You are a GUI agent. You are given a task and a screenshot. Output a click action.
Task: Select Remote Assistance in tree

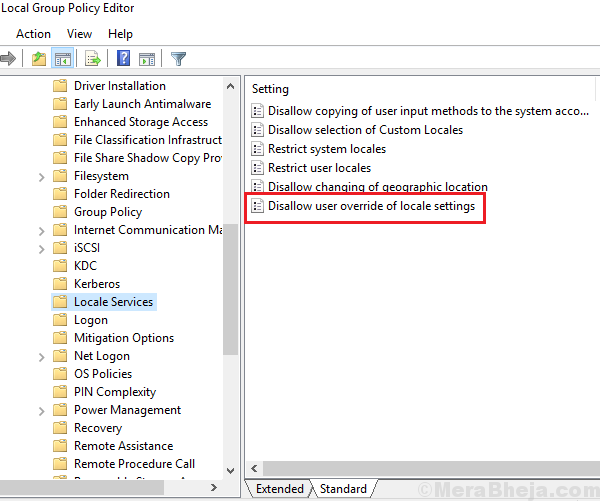[x=123, y=446]
